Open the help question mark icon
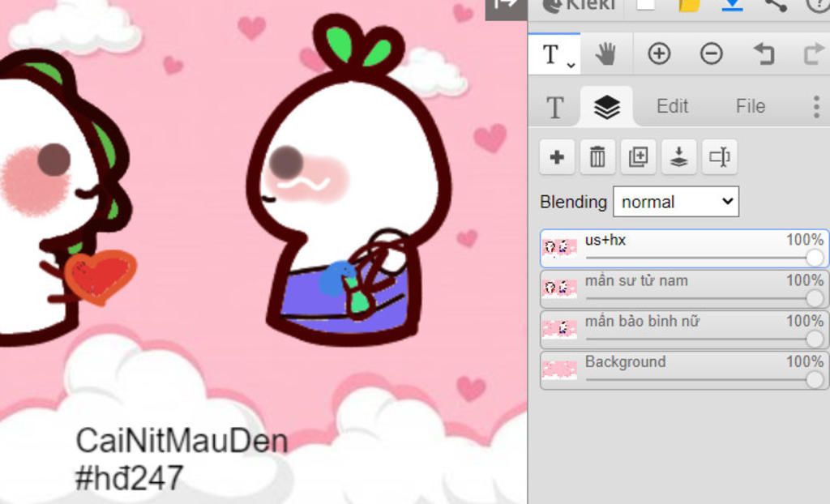The height and width of the screenshot is (504, 830). click(x=817, y=6)
